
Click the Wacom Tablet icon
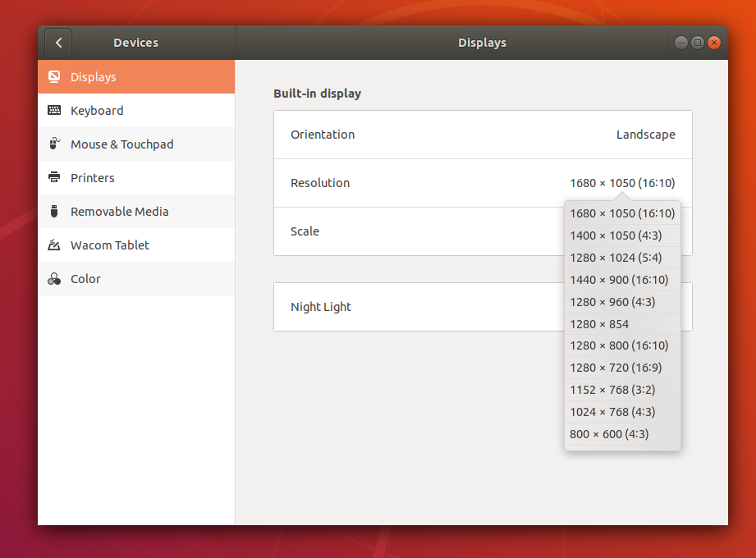coord(54,245)
